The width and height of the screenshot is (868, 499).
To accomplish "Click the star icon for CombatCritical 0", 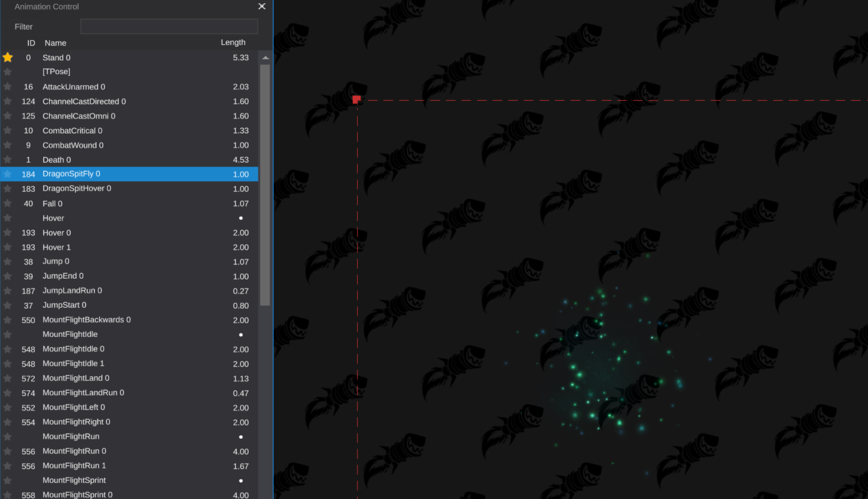I will (x=8, y=131).
